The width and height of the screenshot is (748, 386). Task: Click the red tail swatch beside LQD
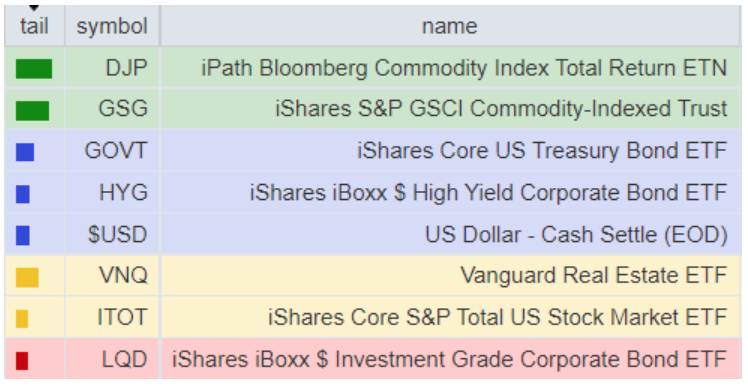[x=22, y=361]
